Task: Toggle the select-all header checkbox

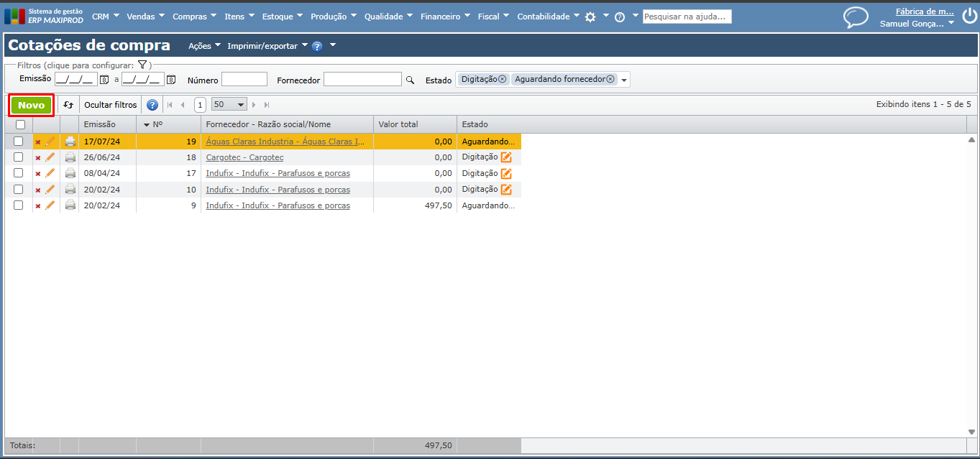Action: [20, 124]
